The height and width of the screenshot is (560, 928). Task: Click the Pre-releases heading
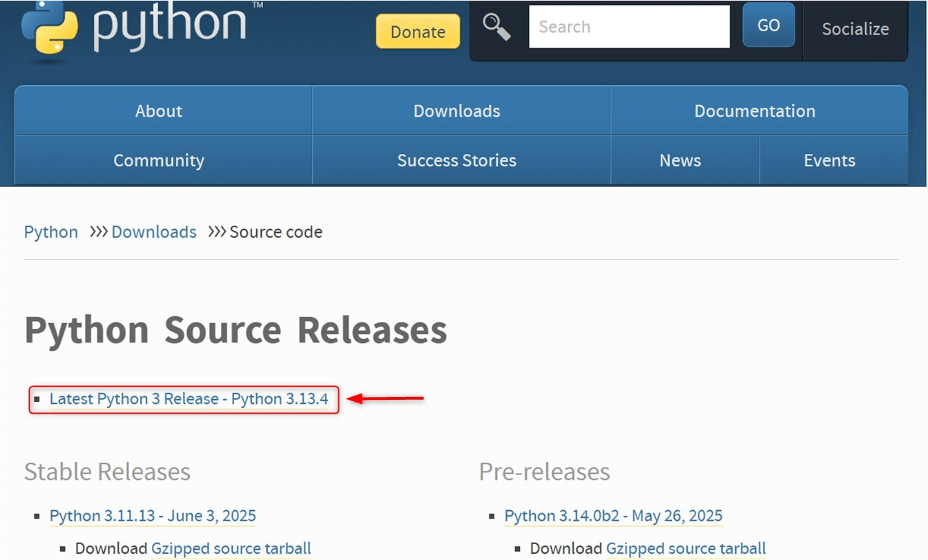click(x=544, y=472)
